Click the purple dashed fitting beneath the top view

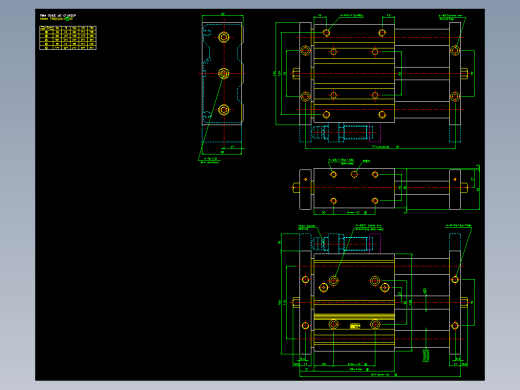point(375,132)
